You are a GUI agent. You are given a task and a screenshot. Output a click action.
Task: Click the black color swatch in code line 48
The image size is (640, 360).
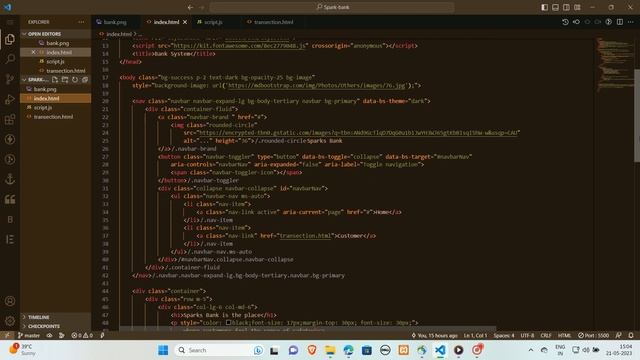pos(228,322)
